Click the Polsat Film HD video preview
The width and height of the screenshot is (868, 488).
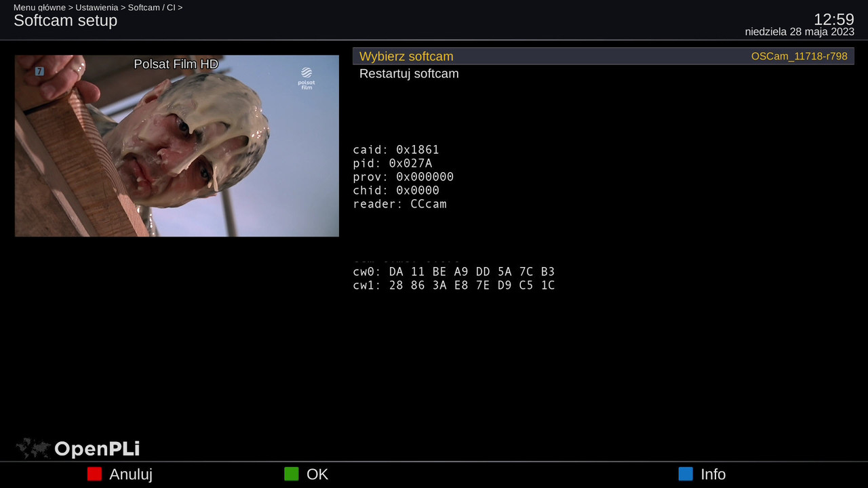[x=177, y=146]
